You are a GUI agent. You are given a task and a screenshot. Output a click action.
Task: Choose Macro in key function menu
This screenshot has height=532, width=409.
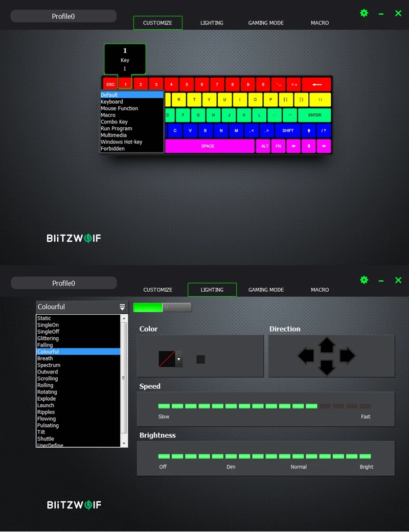132,115
